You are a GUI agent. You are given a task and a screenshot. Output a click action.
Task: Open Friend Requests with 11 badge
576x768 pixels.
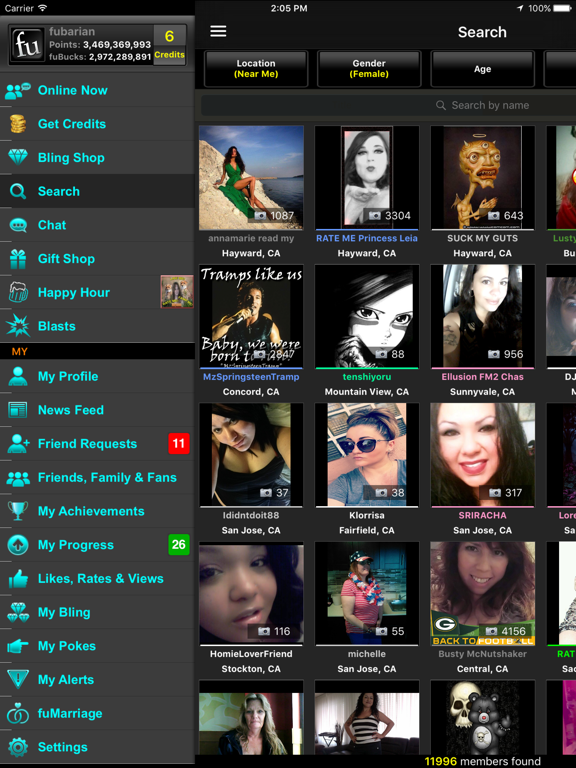click(97, 444)
